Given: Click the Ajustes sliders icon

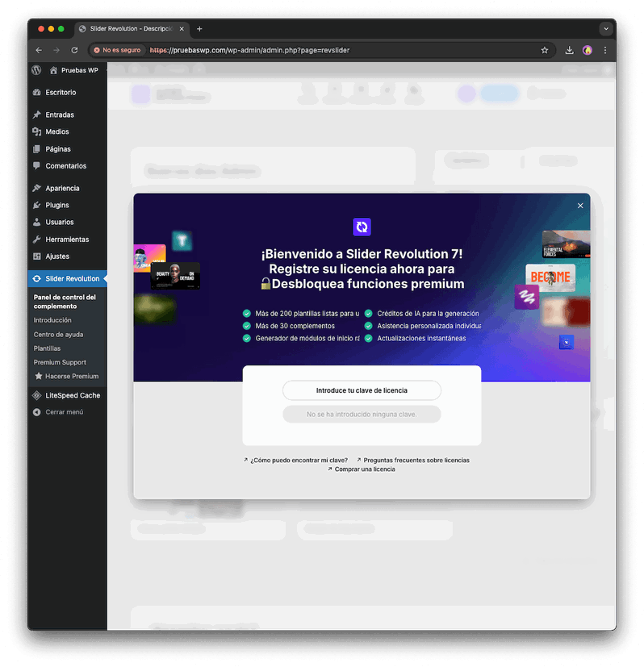Looking at the screenshot, I should coord(37,256).
